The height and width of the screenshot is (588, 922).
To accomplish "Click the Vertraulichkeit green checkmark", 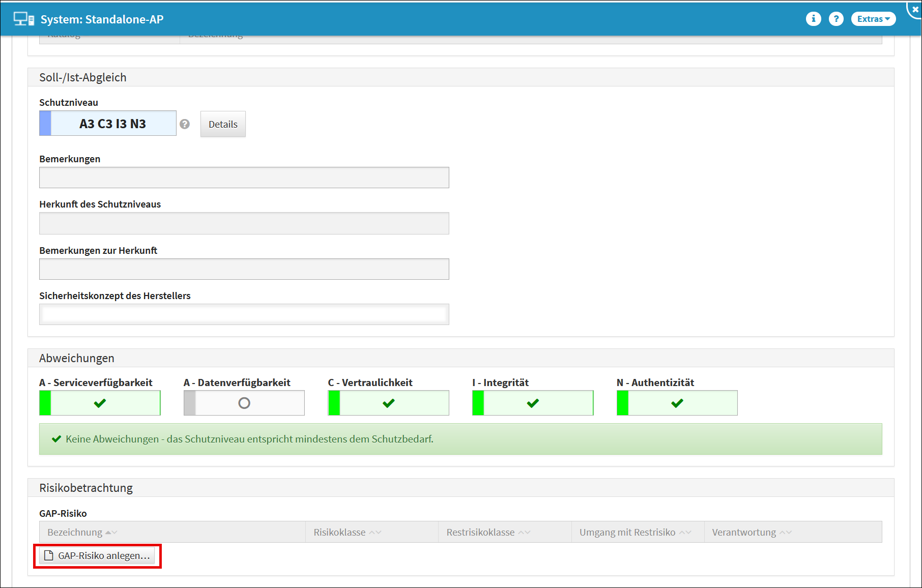I will click(x=389, y=403).
